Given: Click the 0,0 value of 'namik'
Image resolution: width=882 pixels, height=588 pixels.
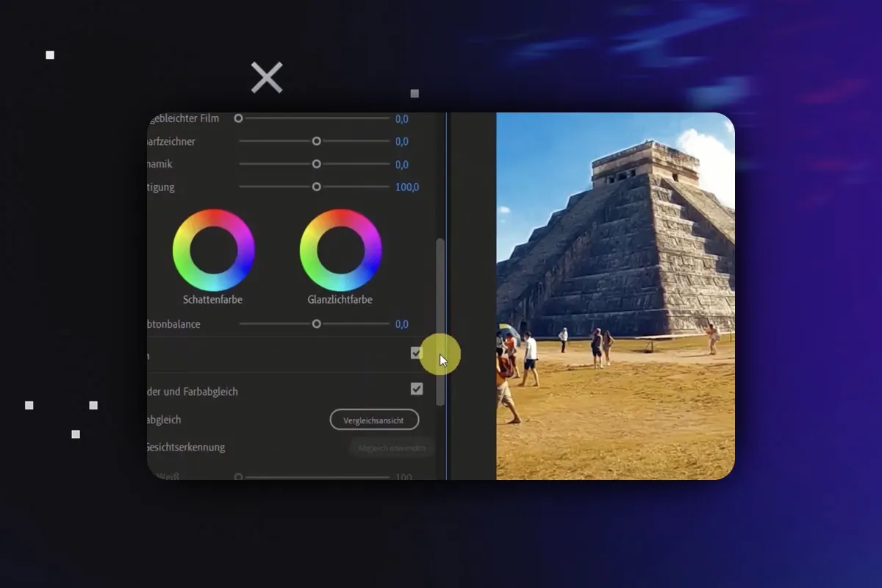Looking at the screenshot, I should coord(402,164).
